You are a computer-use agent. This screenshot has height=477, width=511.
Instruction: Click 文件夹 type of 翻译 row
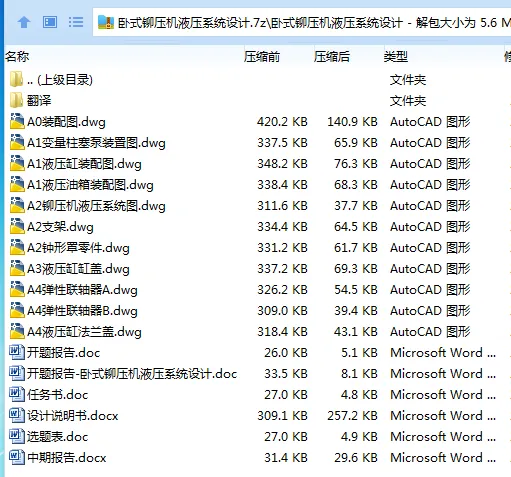pos(408,101)
